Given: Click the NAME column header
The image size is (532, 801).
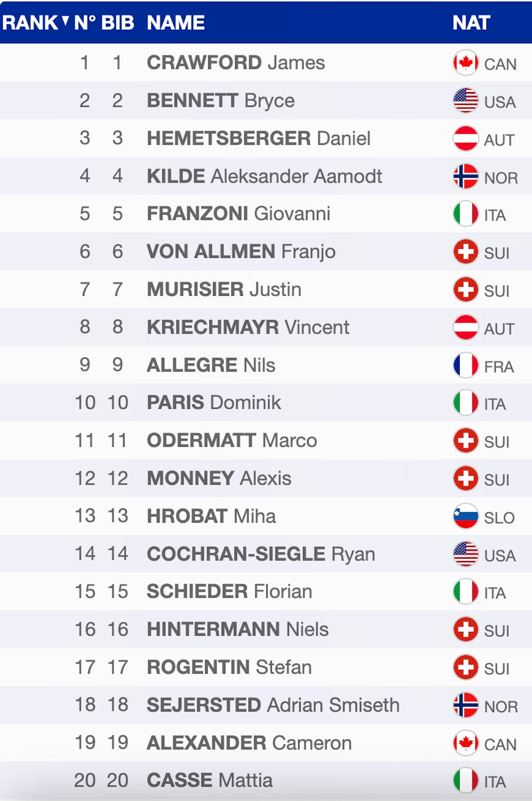Looking at the screenshot, I should [176, 22].
